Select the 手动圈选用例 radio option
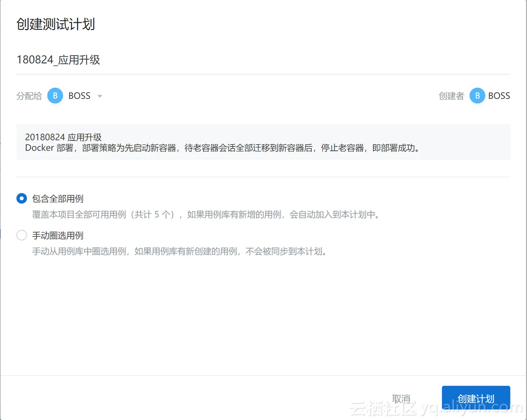The height and width of the screenshot is (420, 527). (22, 235)
